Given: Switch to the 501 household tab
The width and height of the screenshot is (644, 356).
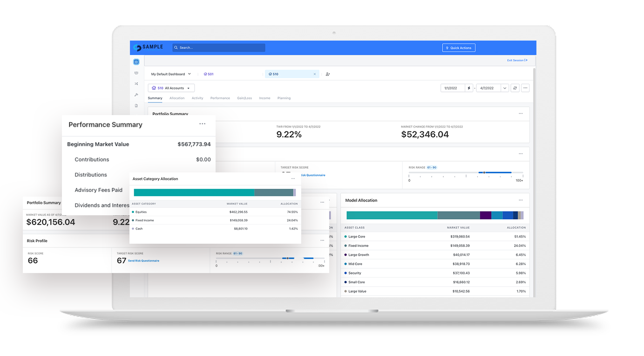Looking at the screenshot, I should pos(209,74).
